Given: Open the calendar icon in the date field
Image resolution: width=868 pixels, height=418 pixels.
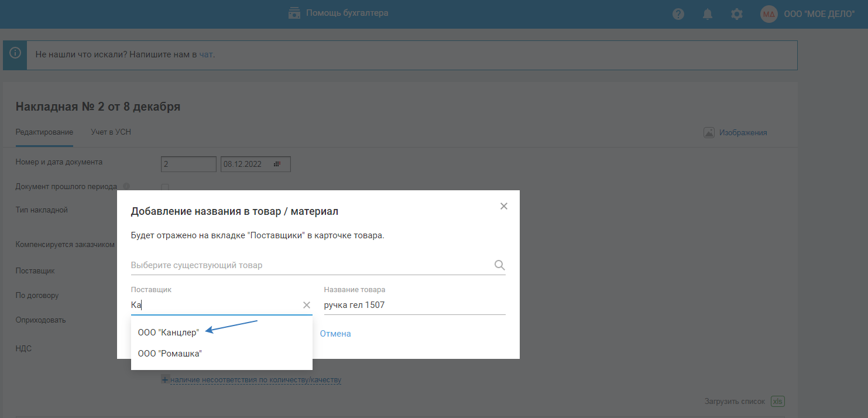Looking at the screenshot, I should 277,165.
